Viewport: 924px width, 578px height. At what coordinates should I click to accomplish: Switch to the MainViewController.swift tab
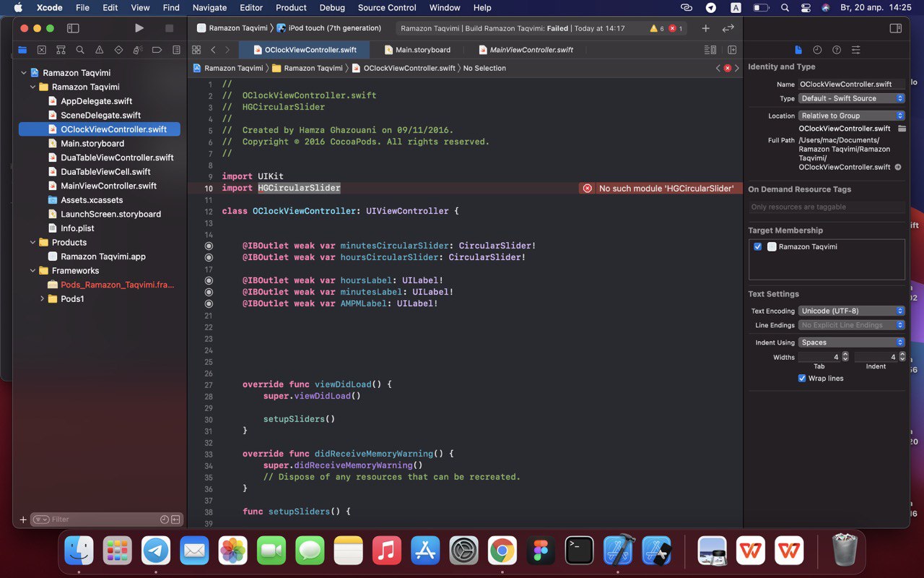(x=526, y=50)
